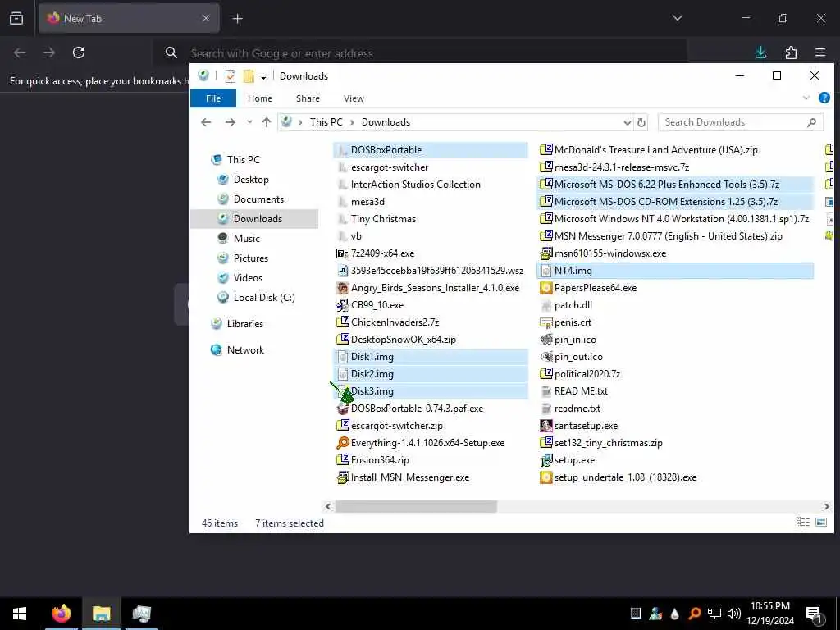Open the View ribbon tab
Image resolution: width=840 pixels, height=630 pixels.
tap(354, 98)
